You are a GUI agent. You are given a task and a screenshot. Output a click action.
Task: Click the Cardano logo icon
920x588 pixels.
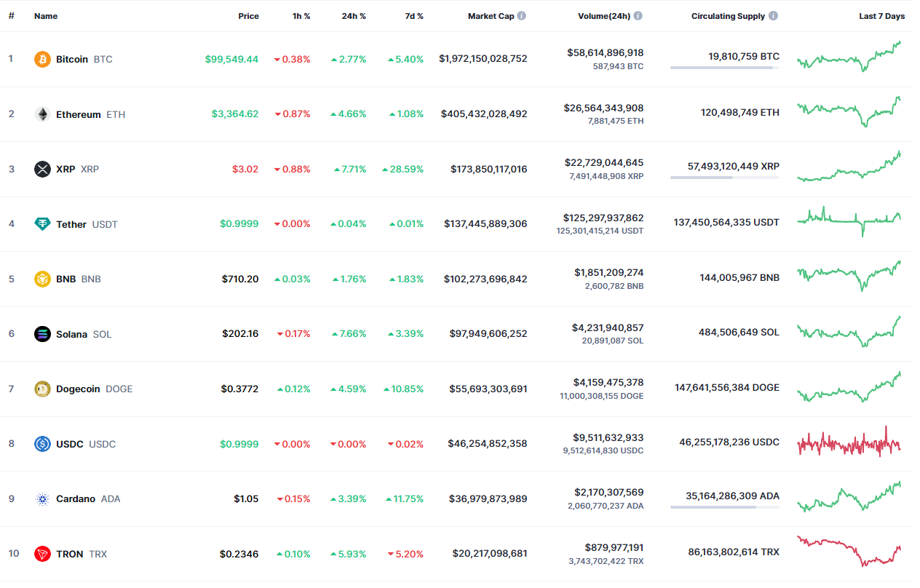click(43, 498)
